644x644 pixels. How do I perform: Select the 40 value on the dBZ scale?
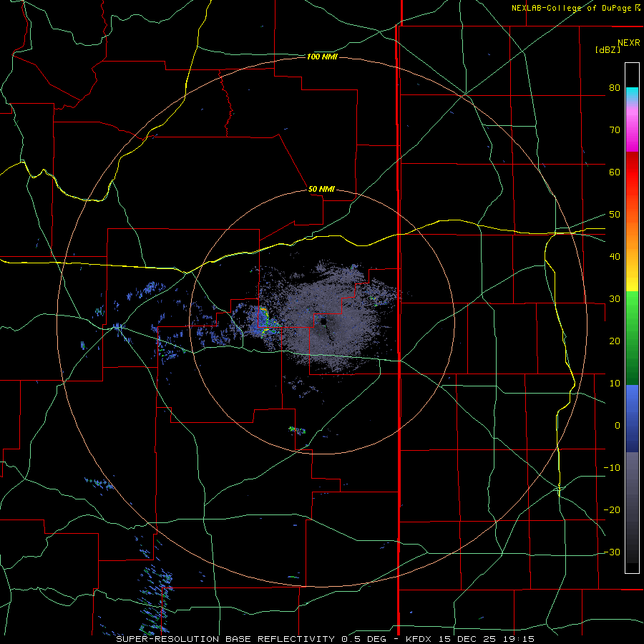615,256
